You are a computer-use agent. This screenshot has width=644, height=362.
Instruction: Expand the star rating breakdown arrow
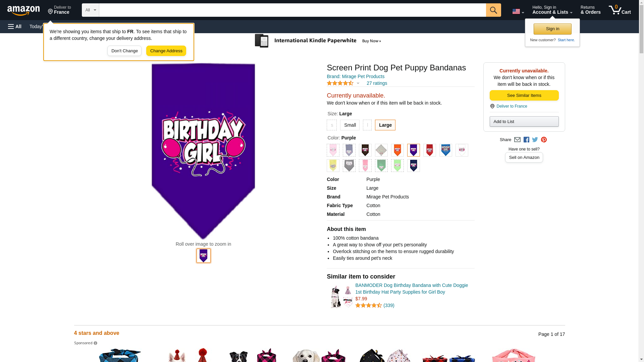click(358, 83)
